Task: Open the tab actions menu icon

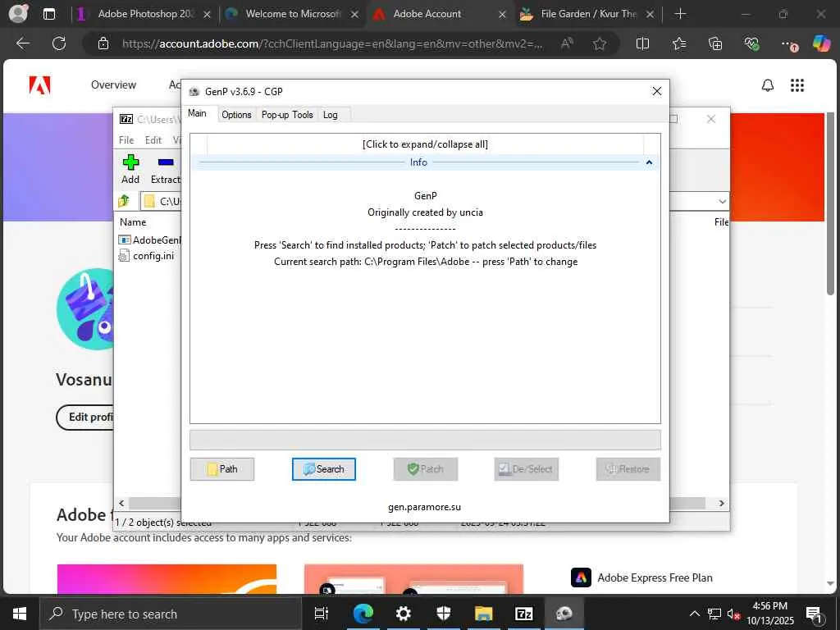Action: [48, 14]
